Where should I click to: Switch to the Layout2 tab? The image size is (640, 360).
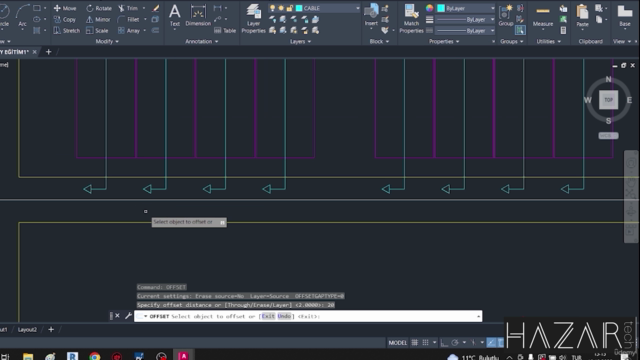point(27,329)
